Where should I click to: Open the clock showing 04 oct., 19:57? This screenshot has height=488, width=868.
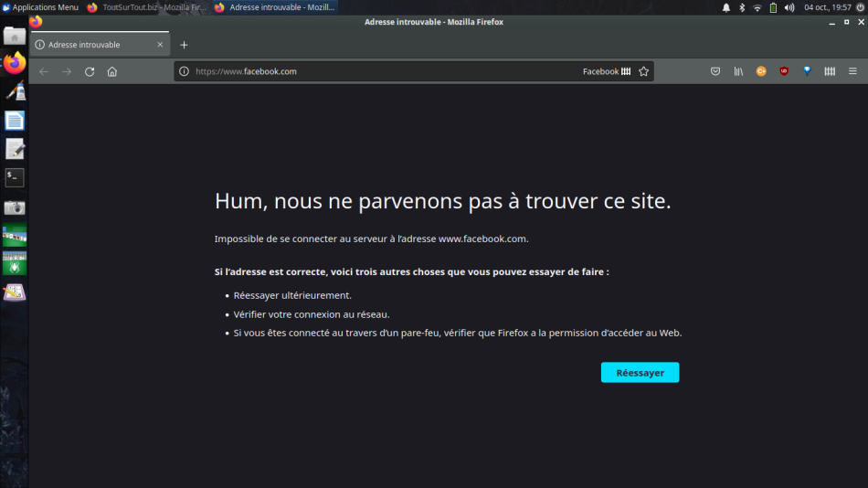coord(828,7)
